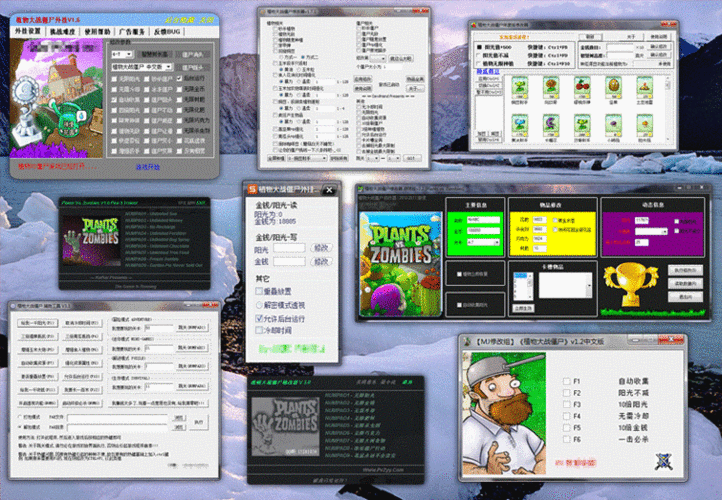Uncheck 允许后台运行 in the small trainer
The image size is (722, 500).
click(259, 319)
